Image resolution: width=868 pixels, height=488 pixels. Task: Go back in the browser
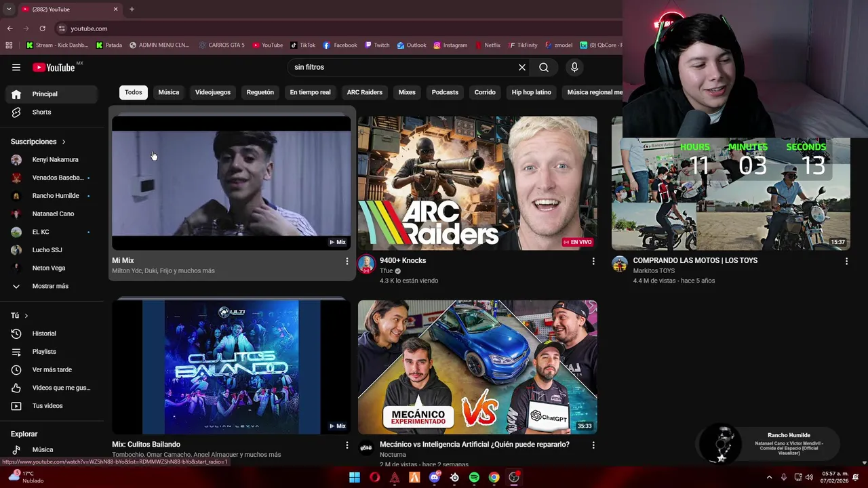pyautogui.click(x=9, y=28)
